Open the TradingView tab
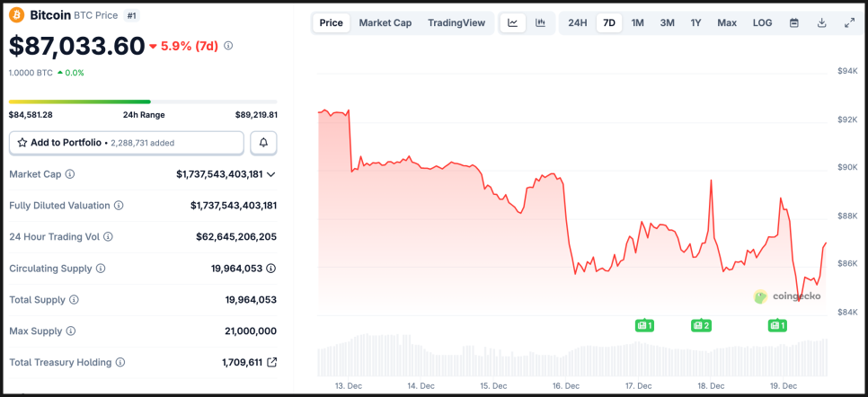The width and height of the screenshot is (868, 397). (456, 23)
